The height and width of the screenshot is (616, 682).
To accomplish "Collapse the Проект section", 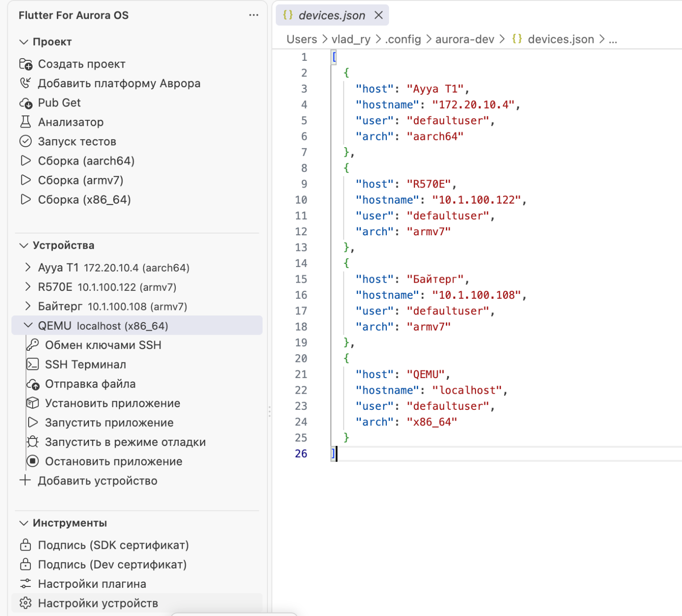I will click(x=24, y=42).
